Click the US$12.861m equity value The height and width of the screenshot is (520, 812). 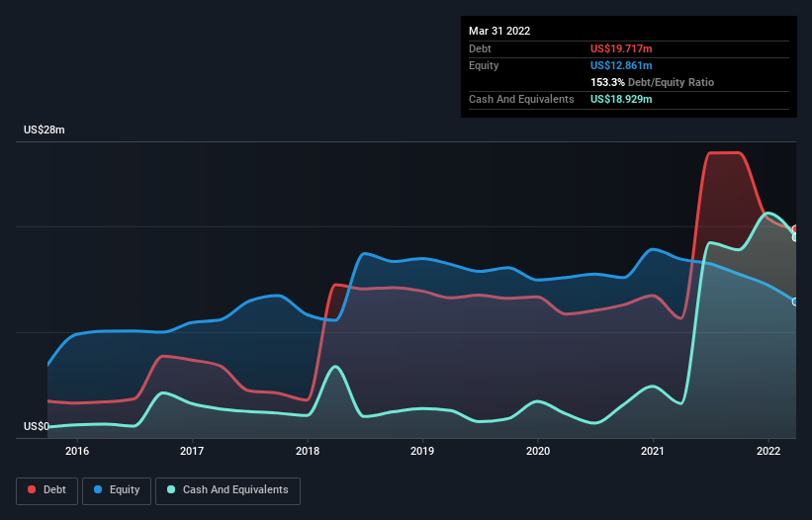(621, 65)
